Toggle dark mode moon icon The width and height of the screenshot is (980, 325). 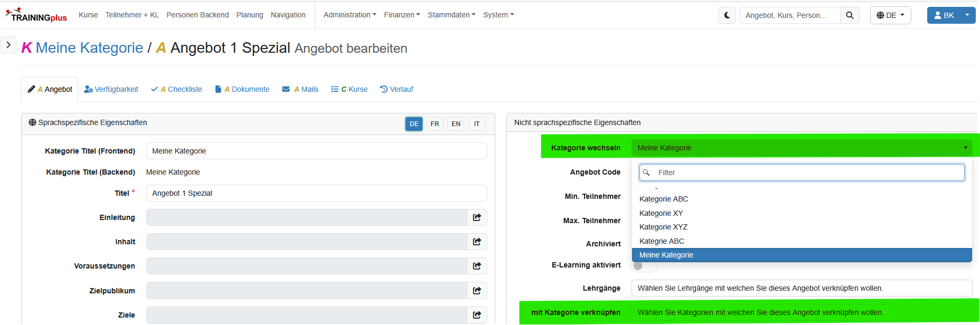point(727,15)
